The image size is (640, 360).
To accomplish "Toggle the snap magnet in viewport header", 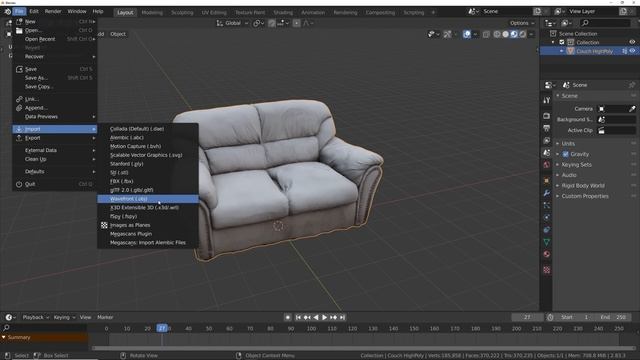I will (x=272, y=23).
